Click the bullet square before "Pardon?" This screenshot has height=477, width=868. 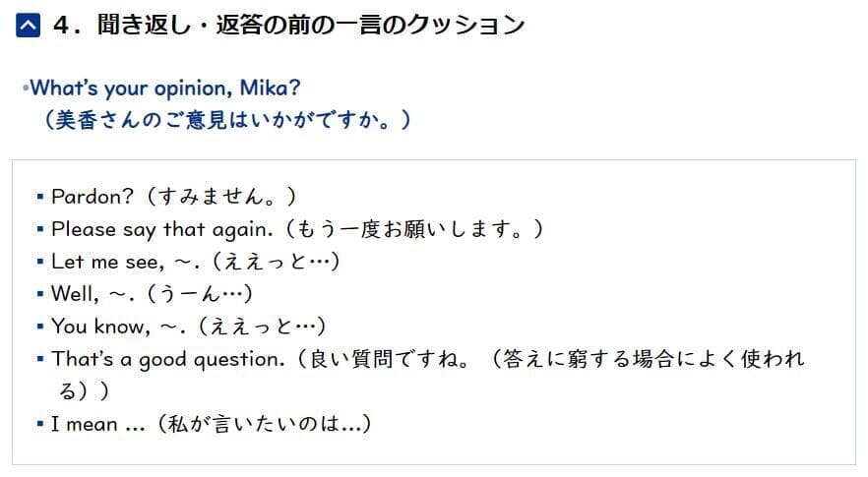click(39, 197)
